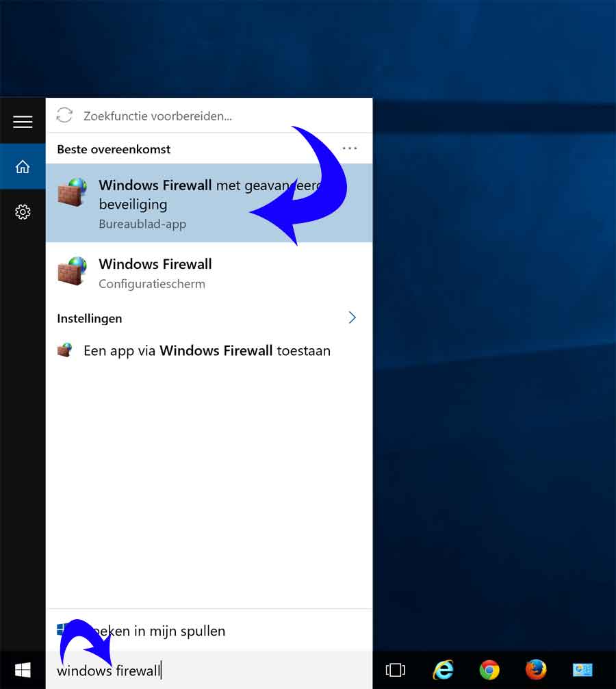616x689 pixels.
Task: Open Task View from taskbar
Action: pyautogui.click(x=396, y=670)
